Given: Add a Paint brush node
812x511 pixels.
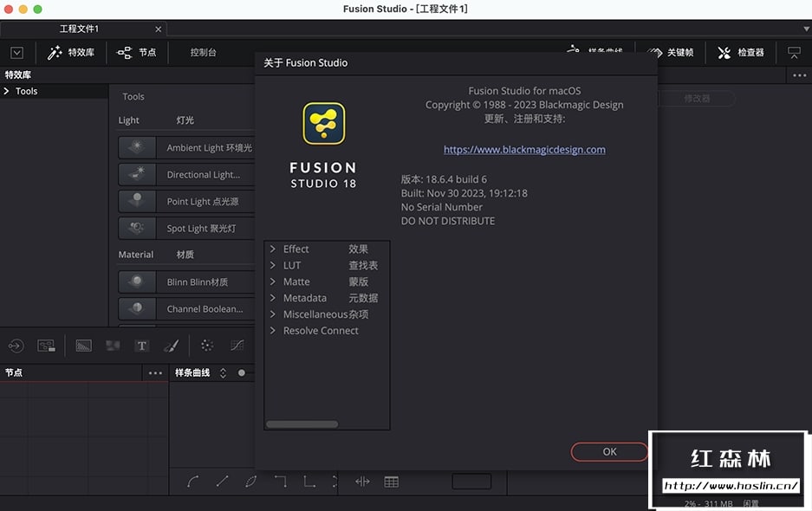Looking at the screenshot, I should pyautogui.click(x=172, y=346).
